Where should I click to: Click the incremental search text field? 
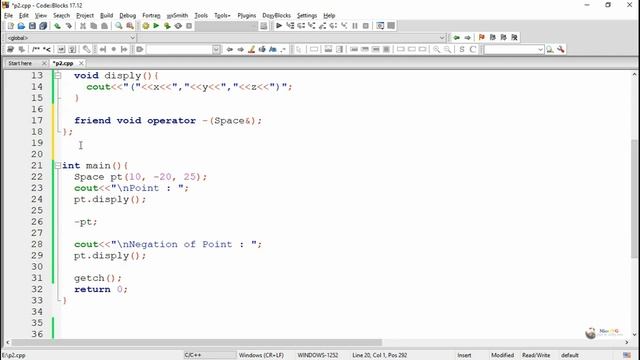point(179,49)
